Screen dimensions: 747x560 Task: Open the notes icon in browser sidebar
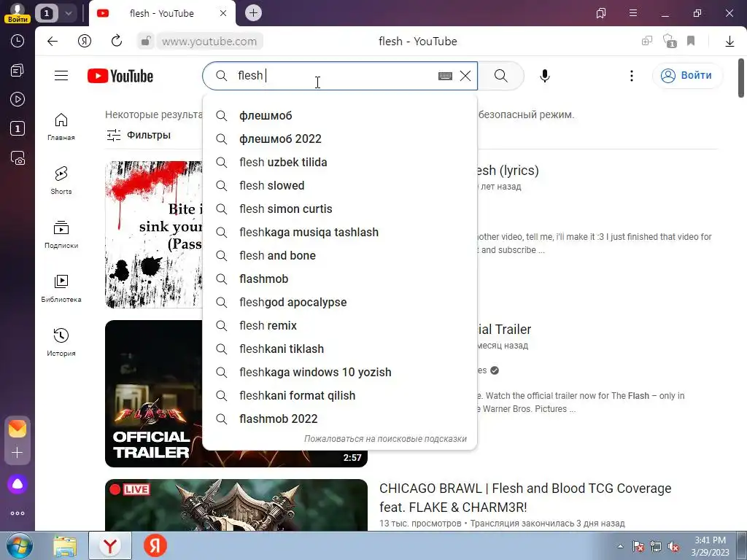pos(18,71)
